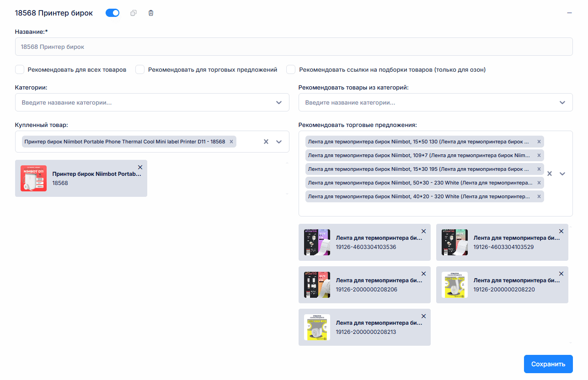Collapse the section with the minus icon
Screen dimensions: 588x380
click(x=569, y=13)
